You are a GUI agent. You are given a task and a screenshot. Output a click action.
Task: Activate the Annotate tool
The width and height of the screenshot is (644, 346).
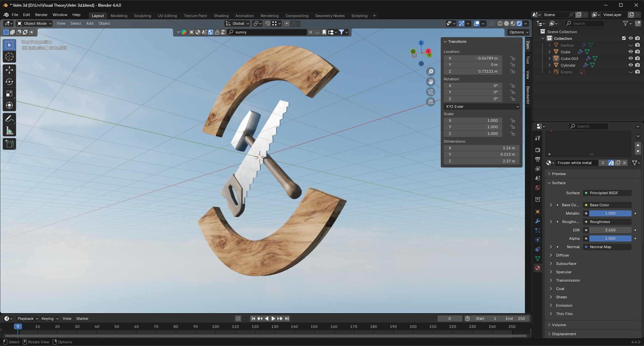9,119
